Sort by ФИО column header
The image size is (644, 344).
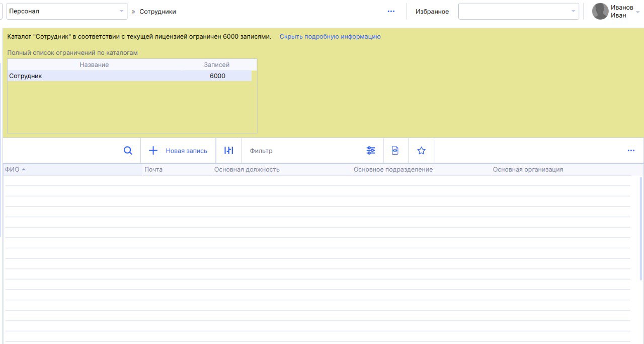pyautogui.click(x=13, y=170)
